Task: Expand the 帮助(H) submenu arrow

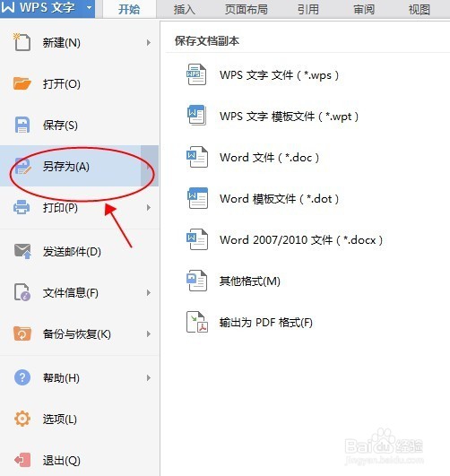Action: tap(149, 378)
